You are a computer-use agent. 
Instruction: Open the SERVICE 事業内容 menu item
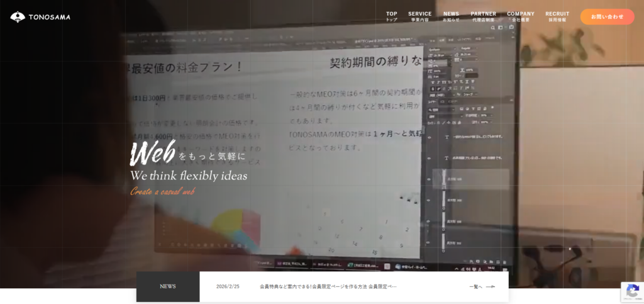419,16
